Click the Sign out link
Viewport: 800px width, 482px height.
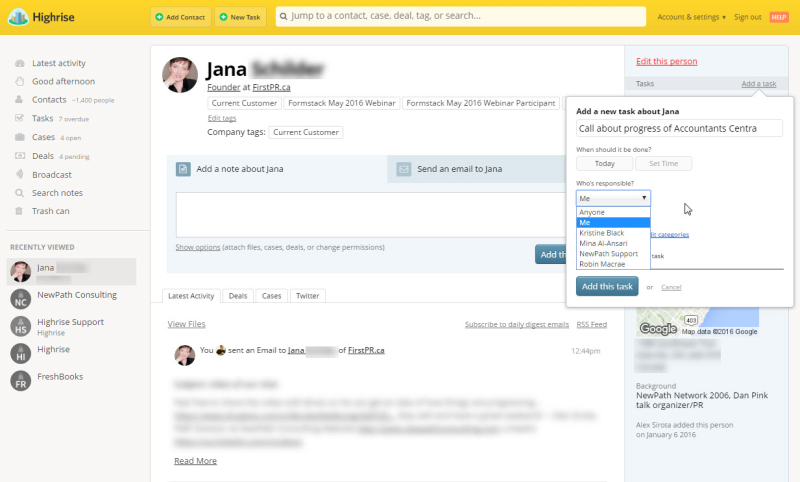click(747, 17)
